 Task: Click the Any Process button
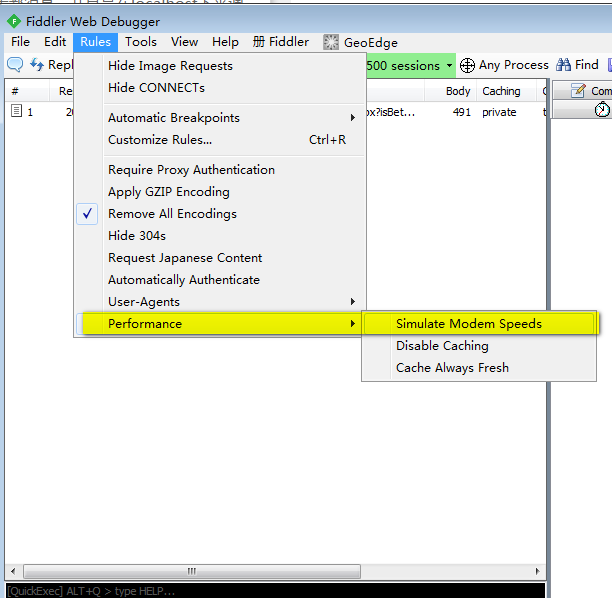(504, 65)
